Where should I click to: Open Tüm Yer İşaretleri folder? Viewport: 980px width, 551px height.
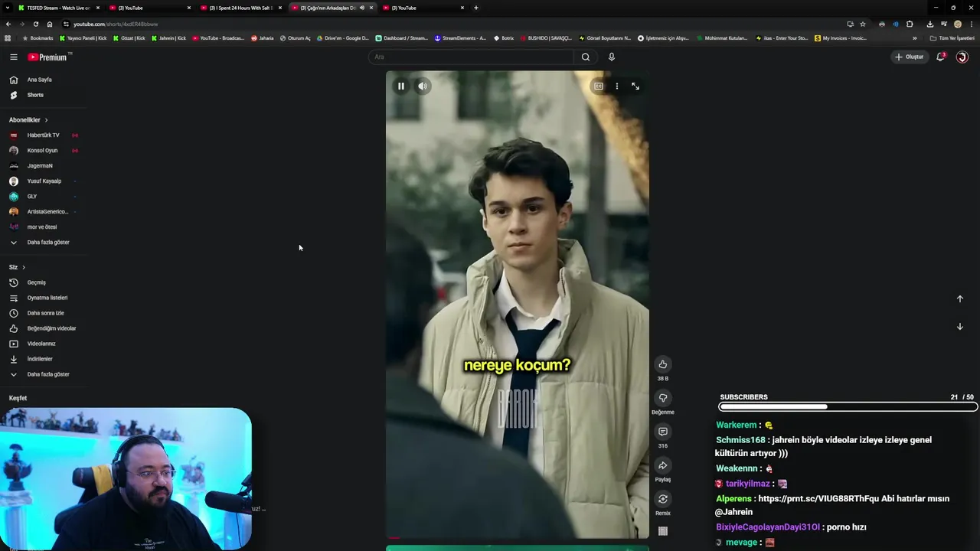pos(952,38)
